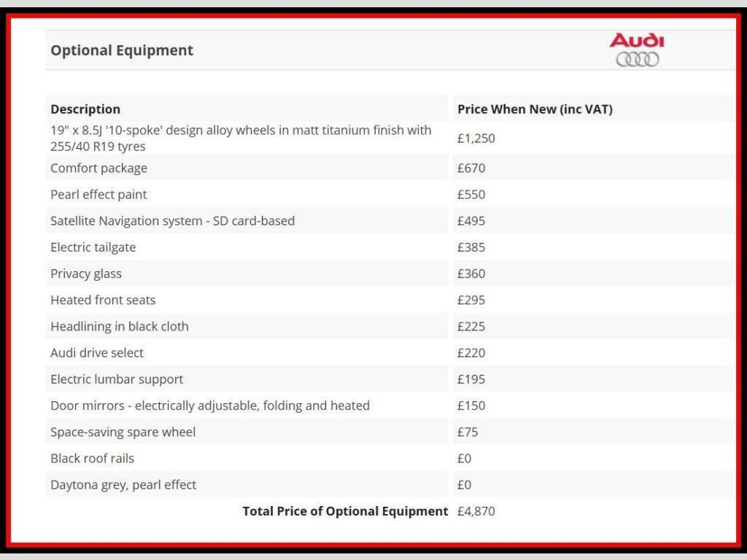Click the Audi logo
Image resolution: width=747 pixels, height=560 pixels.
pos(637,50)
